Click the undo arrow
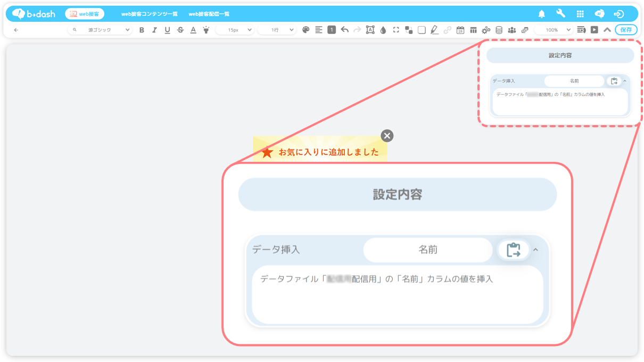 (x=344, y=30)
